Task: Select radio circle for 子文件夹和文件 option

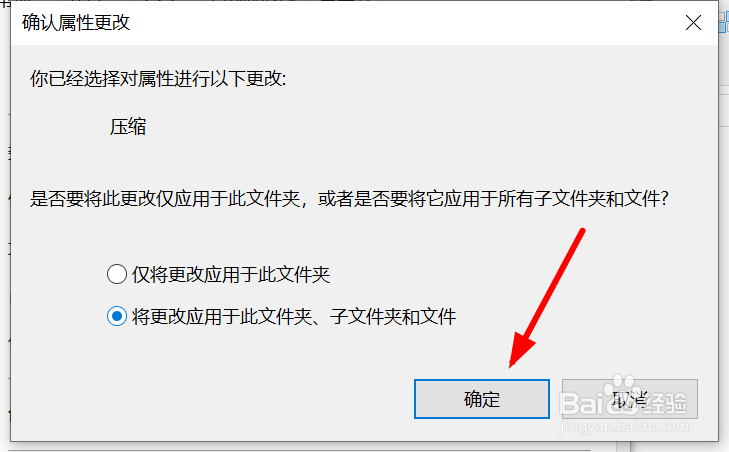Action: [x=117, y=316]
